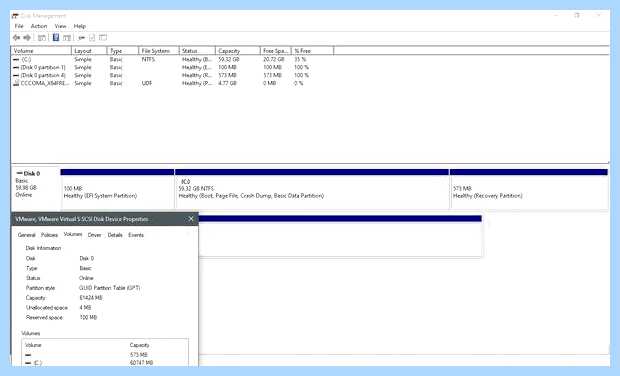620x376 pixels.
Task: Select the 573 MB volume row in dialog list
Action: (105, 355)
